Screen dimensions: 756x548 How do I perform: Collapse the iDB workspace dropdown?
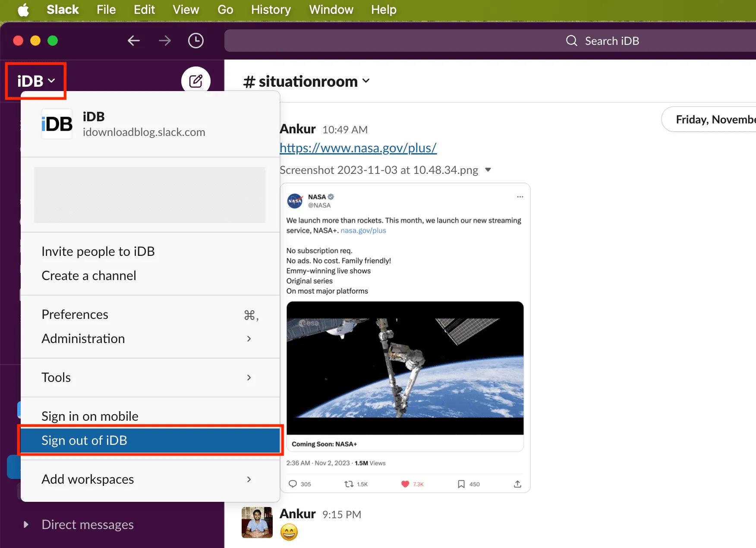[36, 81]
